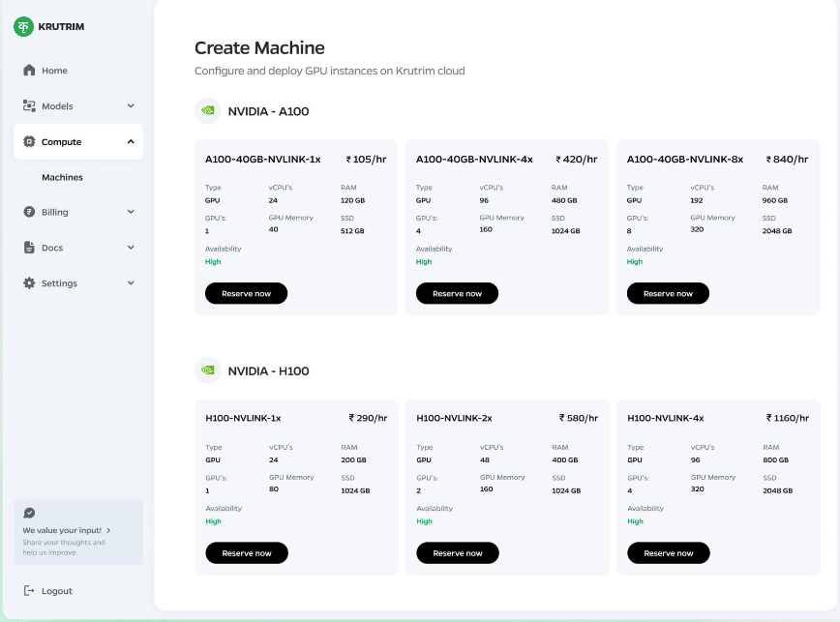Reserve the A100-40GB-NVLINK-1x machine
The width and height of the screenshot is (840, 622).
(246, 293)
